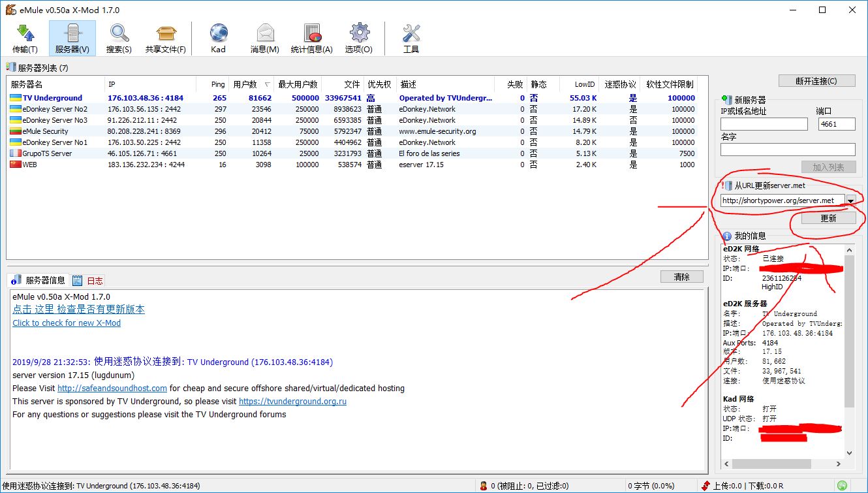Open the tvunderground.org.ru link

pos(292,402)
